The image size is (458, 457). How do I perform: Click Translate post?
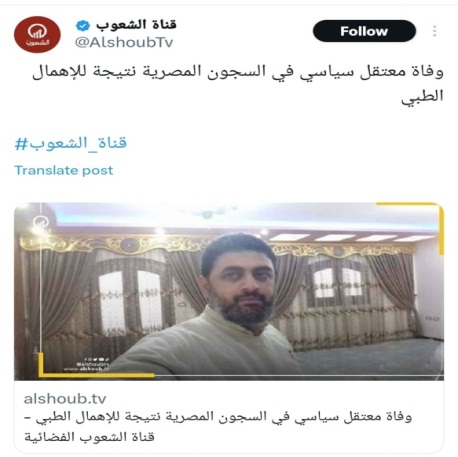(x=64, y=170)
